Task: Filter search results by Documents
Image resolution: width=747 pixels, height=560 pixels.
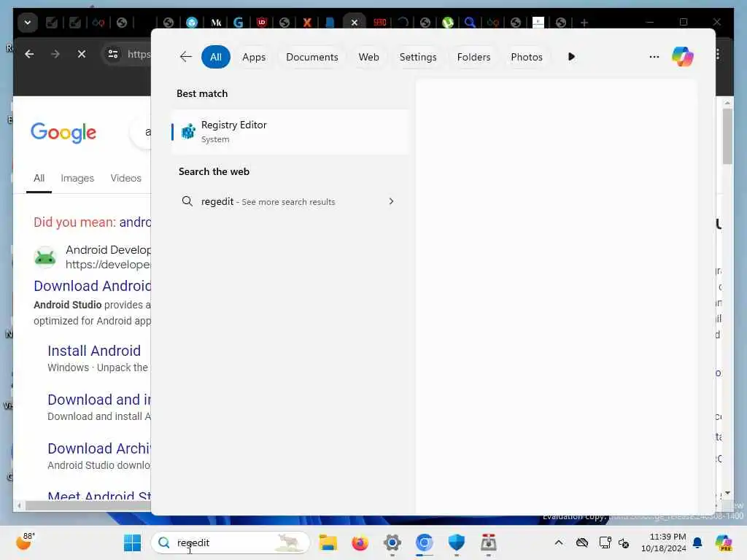Action: [x=312, y=57]
